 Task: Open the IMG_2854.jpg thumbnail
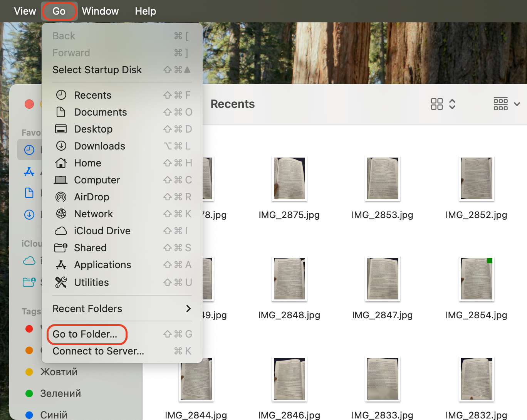[476, 279]
